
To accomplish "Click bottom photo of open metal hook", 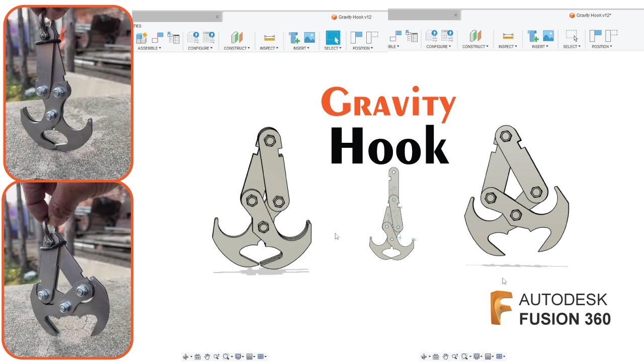I will pyautogui.click(x=68, y=270).
